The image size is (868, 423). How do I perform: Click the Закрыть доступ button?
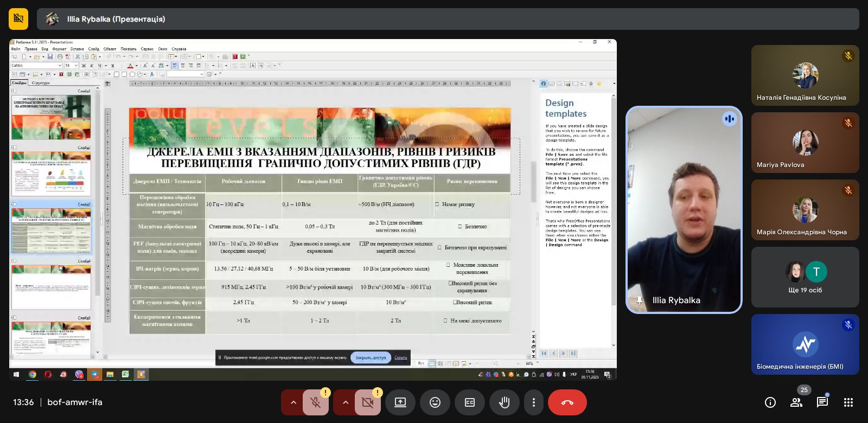click(371, 357)
